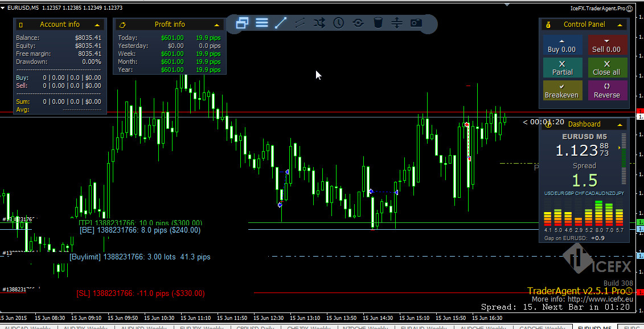Image resolution: width=644 pixels, height=329 pixels.
Task: Toggle the horizontal lines list icon
Action: [261, 23]
